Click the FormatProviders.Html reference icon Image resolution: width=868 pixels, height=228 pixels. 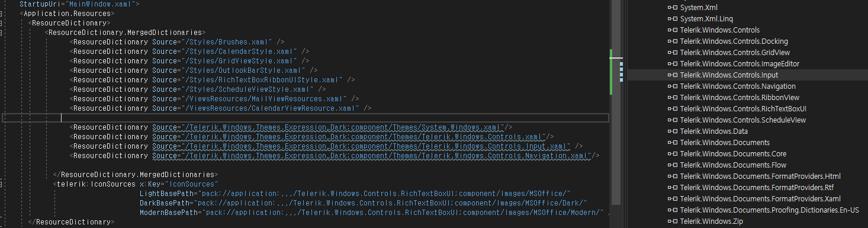tap(672, 176)
